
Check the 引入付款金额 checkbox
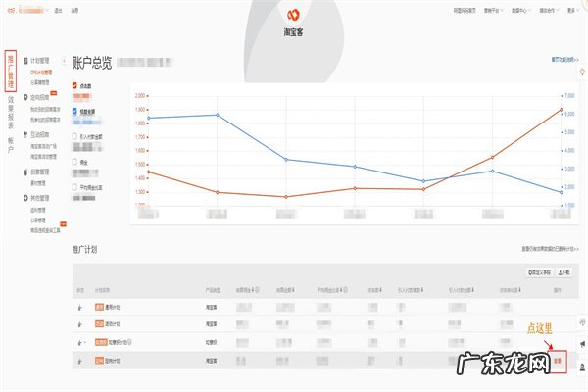pyautogui.click(x=74, y=136)
